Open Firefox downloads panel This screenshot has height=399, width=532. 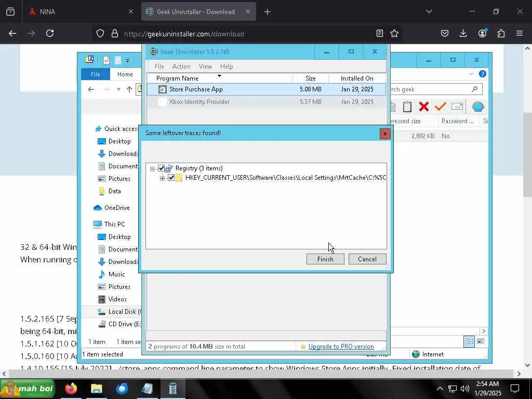(x=463, y=33)
